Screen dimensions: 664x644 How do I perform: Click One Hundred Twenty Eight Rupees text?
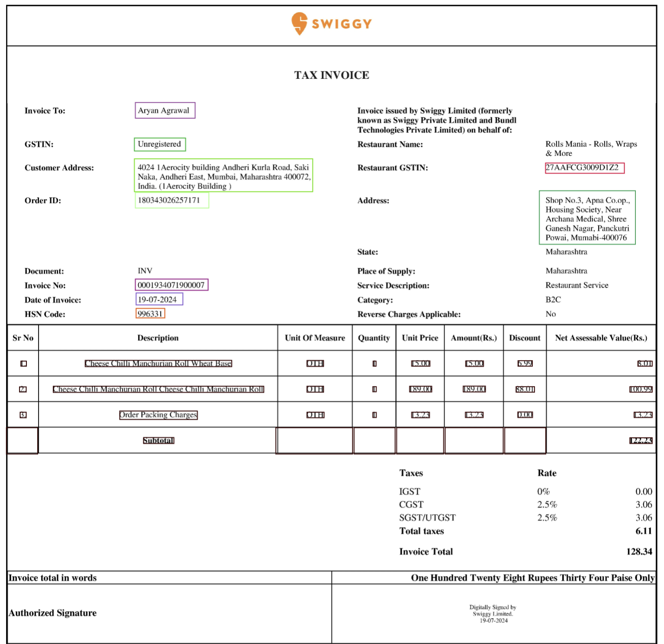coord(533,578)
